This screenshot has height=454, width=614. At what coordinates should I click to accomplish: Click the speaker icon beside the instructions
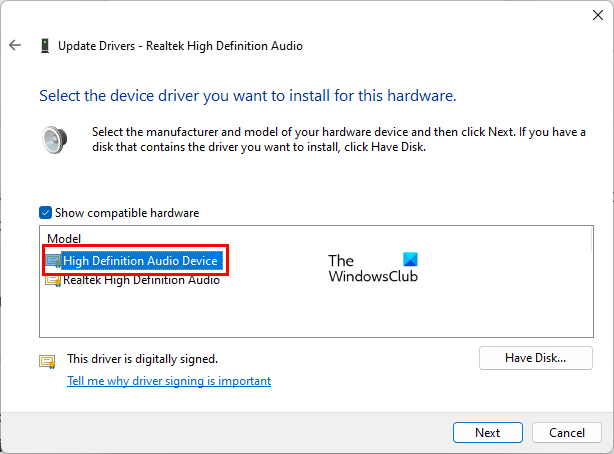click(x=53, y=138)
